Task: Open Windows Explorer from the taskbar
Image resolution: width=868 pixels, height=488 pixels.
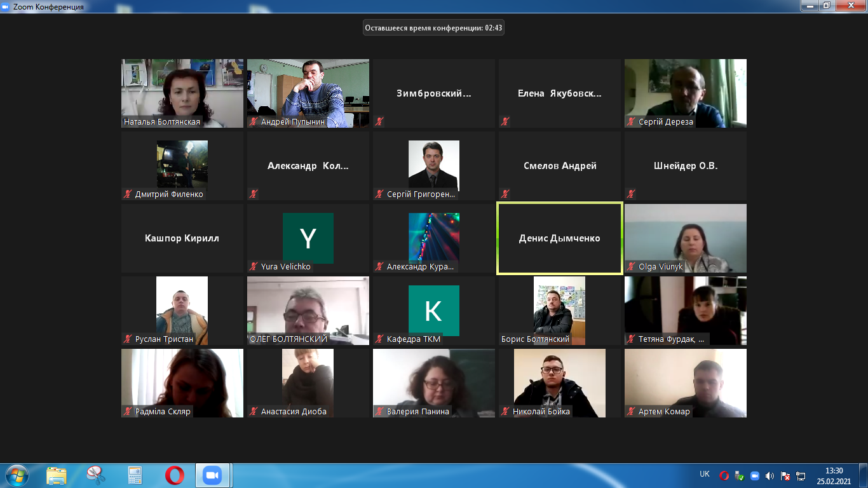Action: [x=57, y=475]
